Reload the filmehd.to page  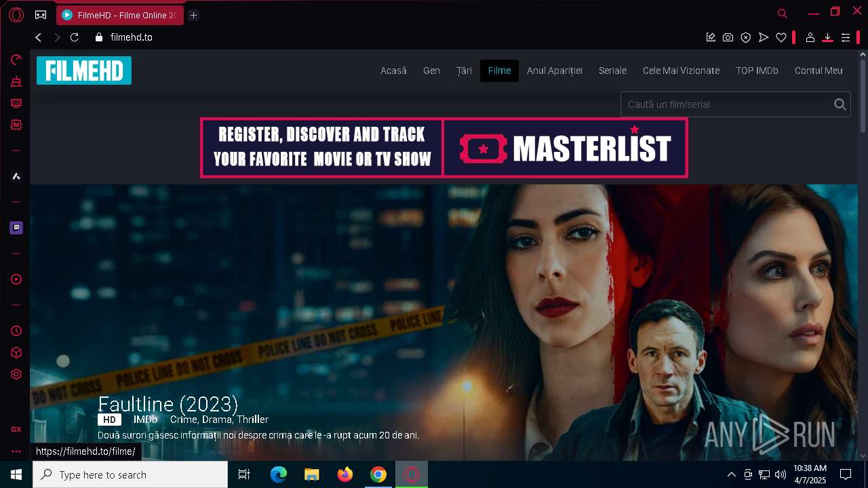75,37
